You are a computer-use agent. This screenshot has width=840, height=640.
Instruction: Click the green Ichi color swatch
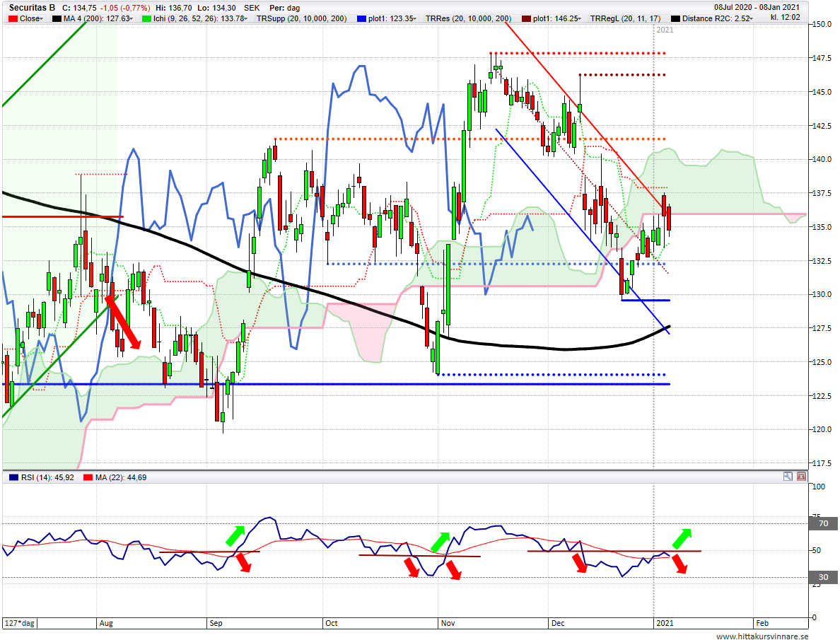[x=146, y=19]
